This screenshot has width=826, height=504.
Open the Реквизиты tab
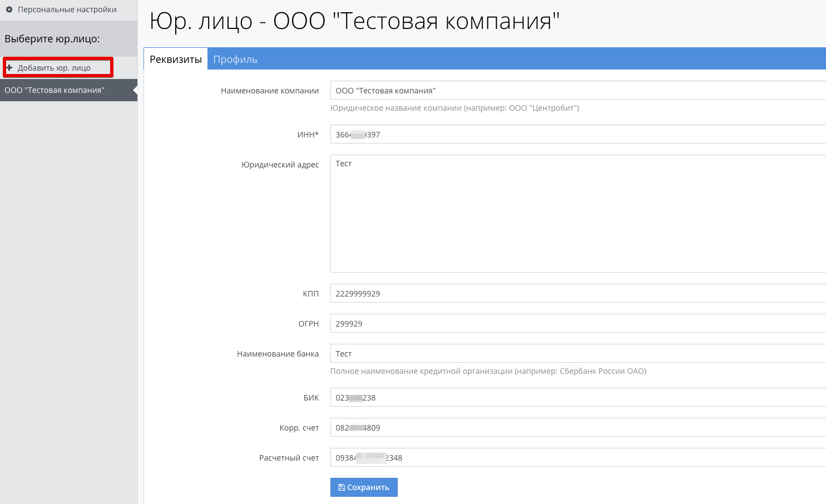tap(176, 60)
